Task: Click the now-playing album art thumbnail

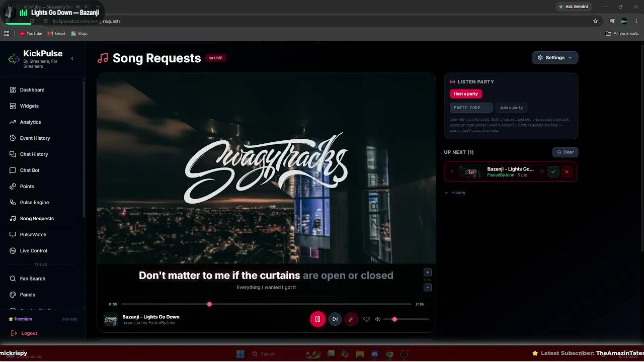Action: click(x=111, y=319)
